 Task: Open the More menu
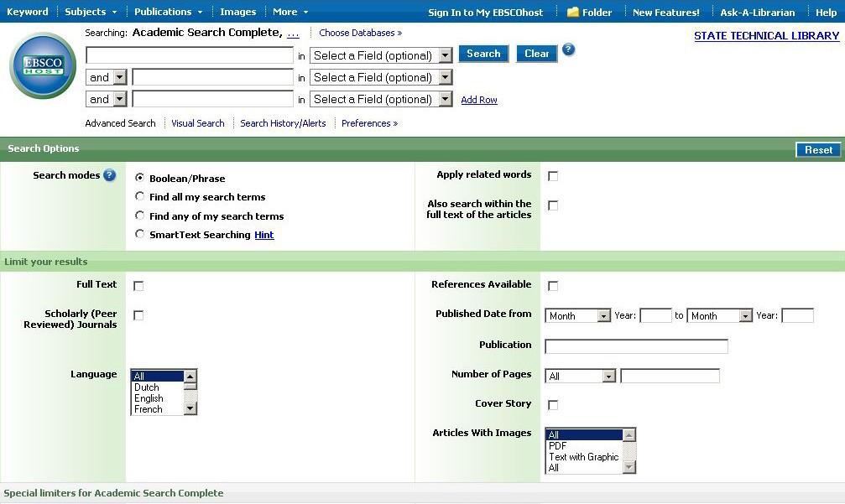pos(290,11)
